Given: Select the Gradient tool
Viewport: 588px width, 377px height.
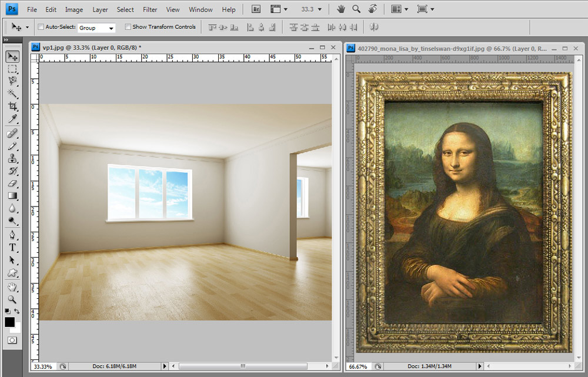Looking at the screenshot, I should (x=12, y=196).
